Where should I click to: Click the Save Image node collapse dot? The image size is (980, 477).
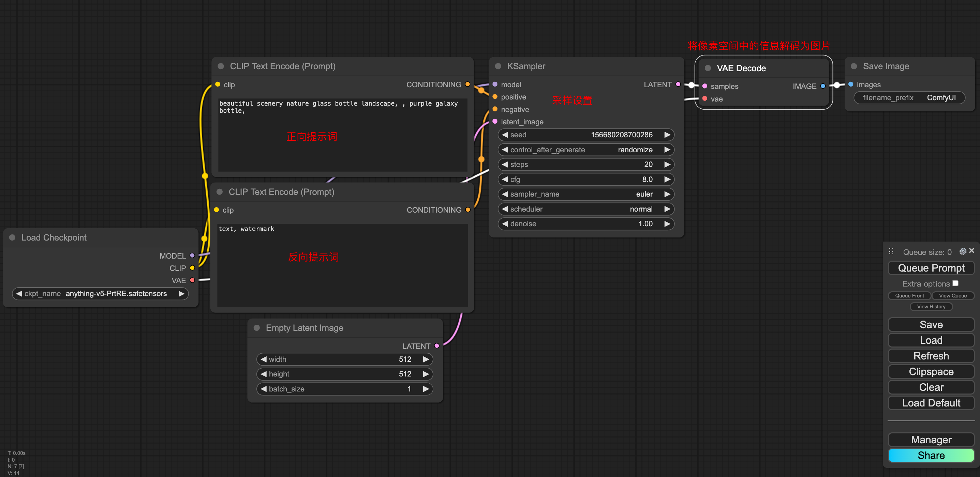(x=854, y=66)
